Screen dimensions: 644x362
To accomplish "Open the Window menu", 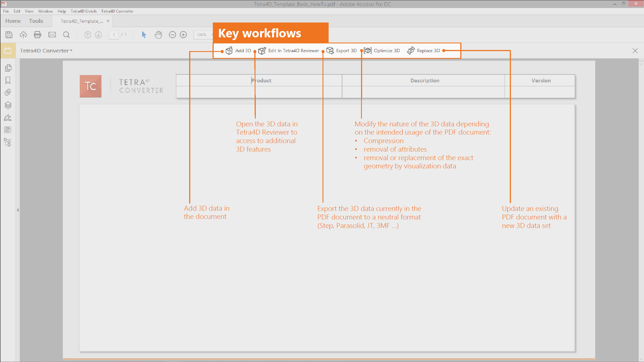I will click(45, 11).
